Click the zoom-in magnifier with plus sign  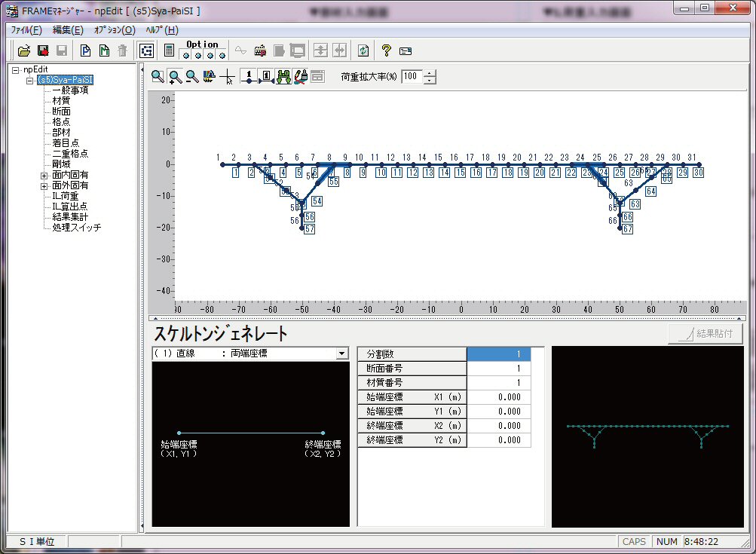point(175,76)
